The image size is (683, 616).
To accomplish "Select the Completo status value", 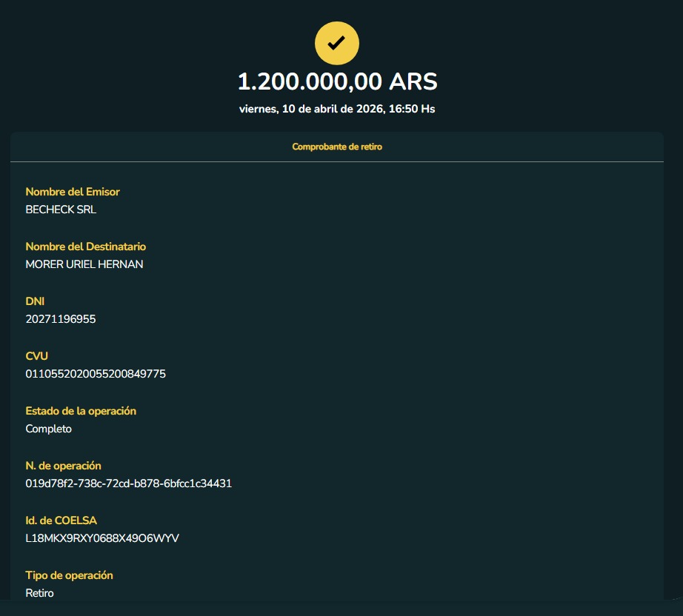I will pos(49,429).
